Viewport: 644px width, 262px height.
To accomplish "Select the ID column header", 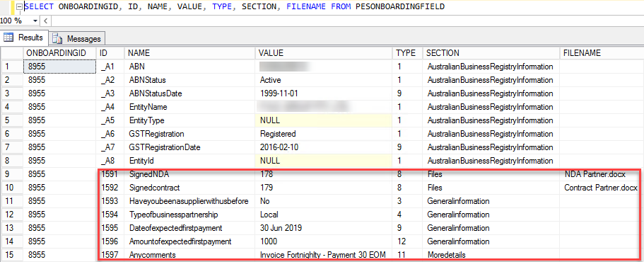I will pyautogui.click(x=111, y=53).
